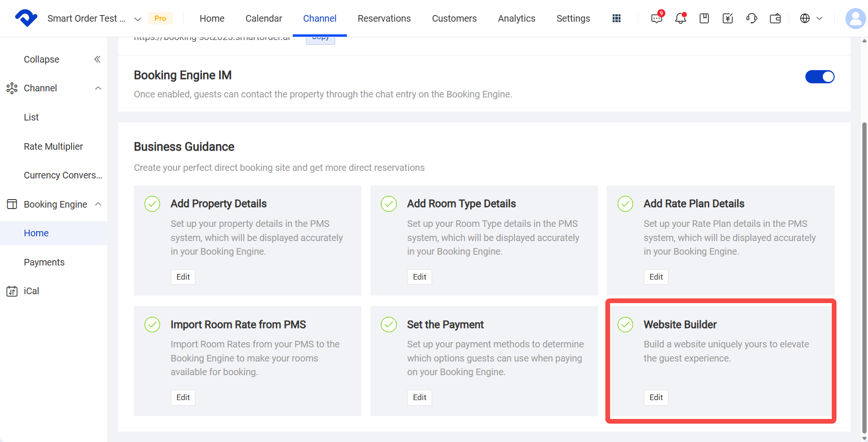Edit Import Room Rate from PMS
This screenshot has height=442, width=868.
point(183,397)
